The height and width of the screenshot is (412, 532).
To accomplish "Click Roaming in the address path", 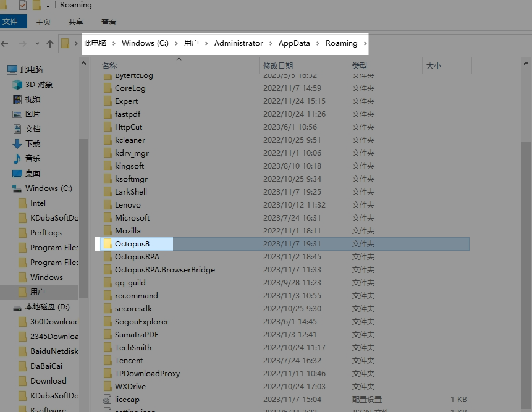I will [341, 43].
